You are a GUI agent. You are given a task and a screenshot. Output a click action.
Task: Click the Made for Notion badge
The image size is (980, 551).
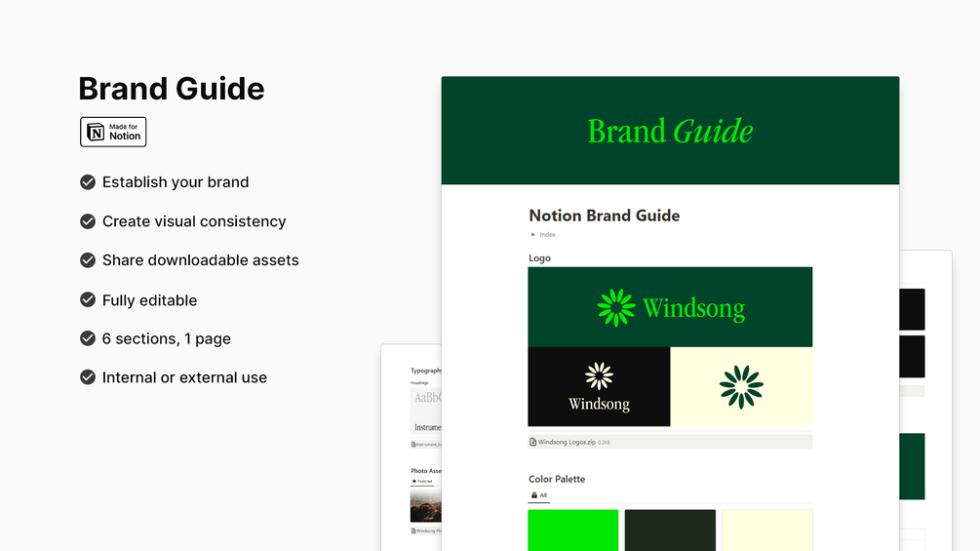113,132
